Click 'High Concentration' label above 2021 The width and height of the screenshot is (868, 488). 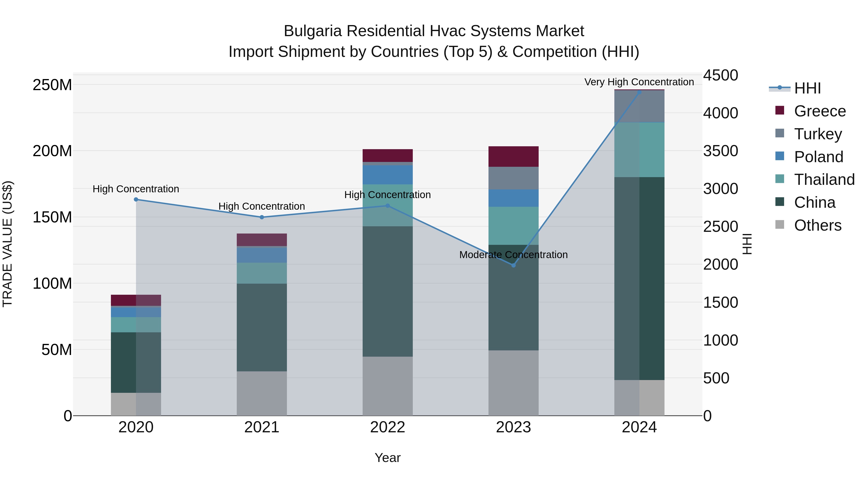pyautogui.click(x=262, y=206)
